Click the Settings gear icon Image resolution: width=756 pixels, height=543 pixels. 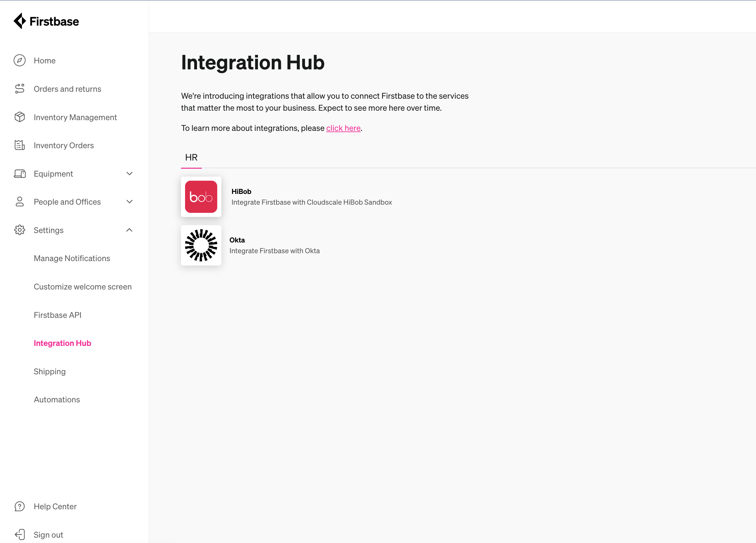20,230
